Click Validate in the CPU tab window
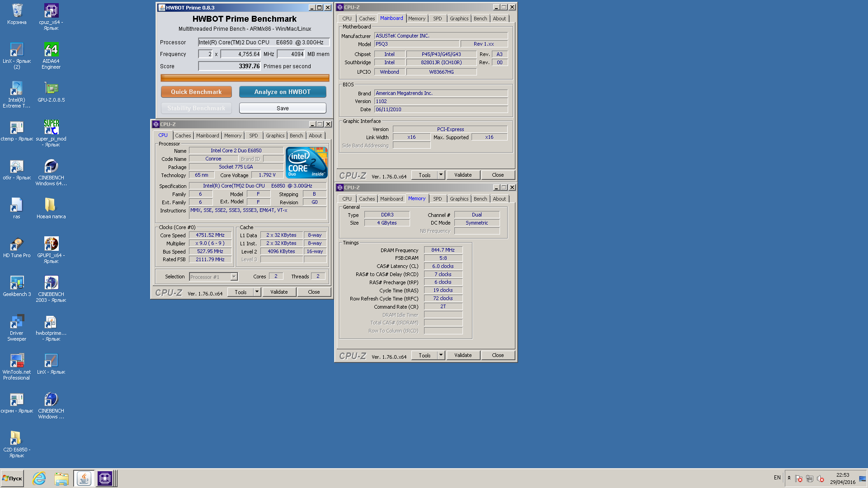Screen dimensions: 868x488 click(279, 292)
